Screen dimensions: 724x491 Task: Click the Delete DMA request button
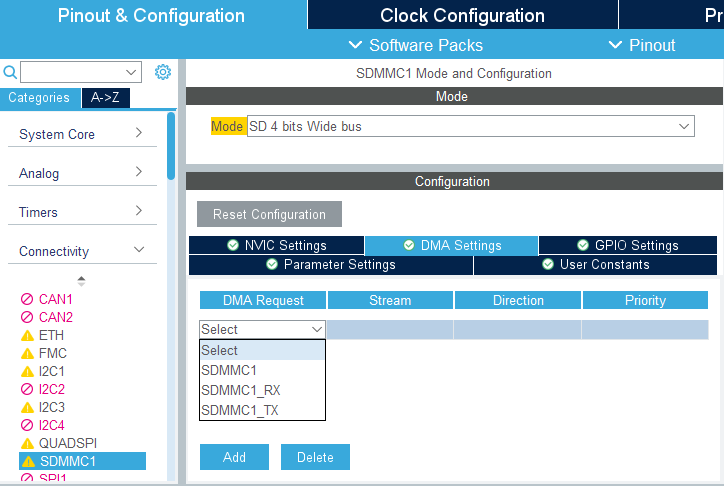(x=315, y=457)
